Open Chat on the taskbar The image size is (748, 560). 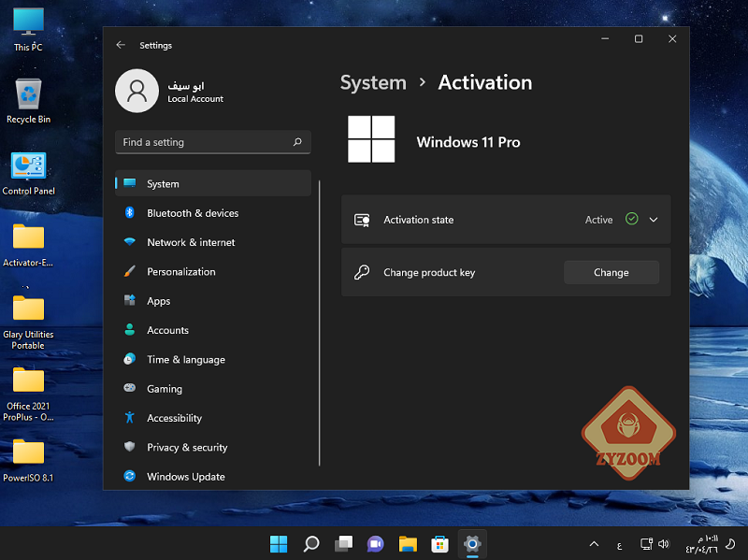(x=376, y=543)
